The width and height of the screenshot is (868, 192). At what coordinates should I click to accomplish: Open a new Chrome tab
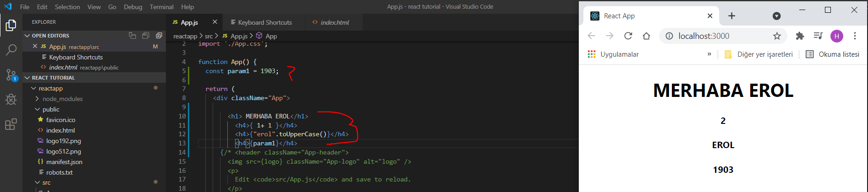tap(731, 16)
